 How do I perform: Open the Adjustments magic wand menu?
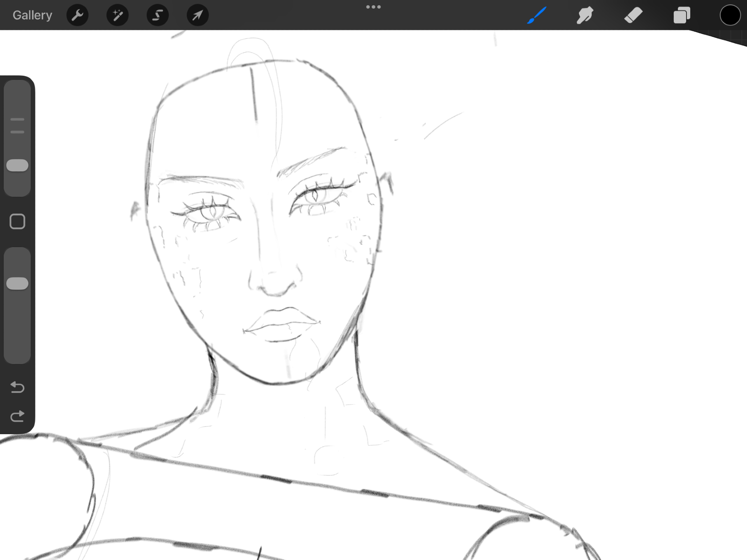point(117,15)
